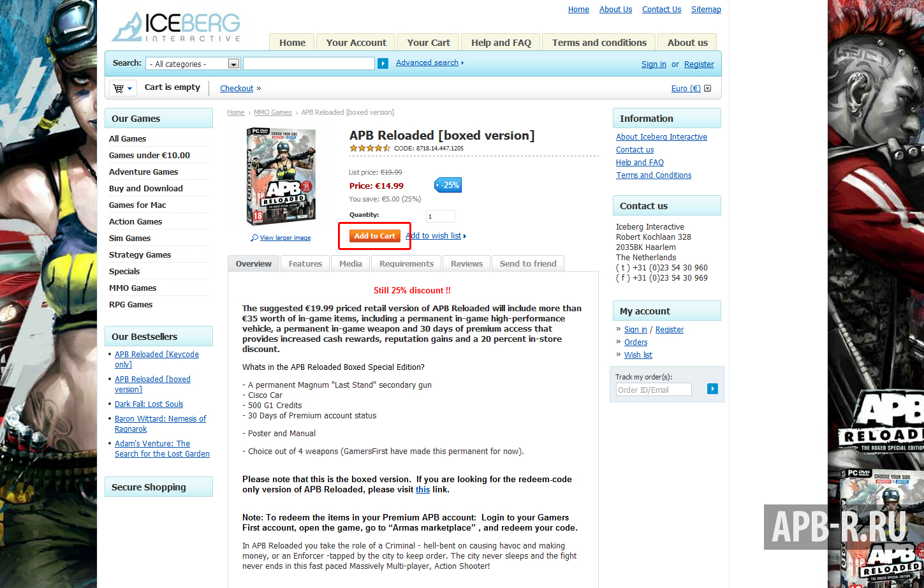Viewport: 924px width, 588px height.
Task: Select the Overview product tab
Action: pos(254,263)
